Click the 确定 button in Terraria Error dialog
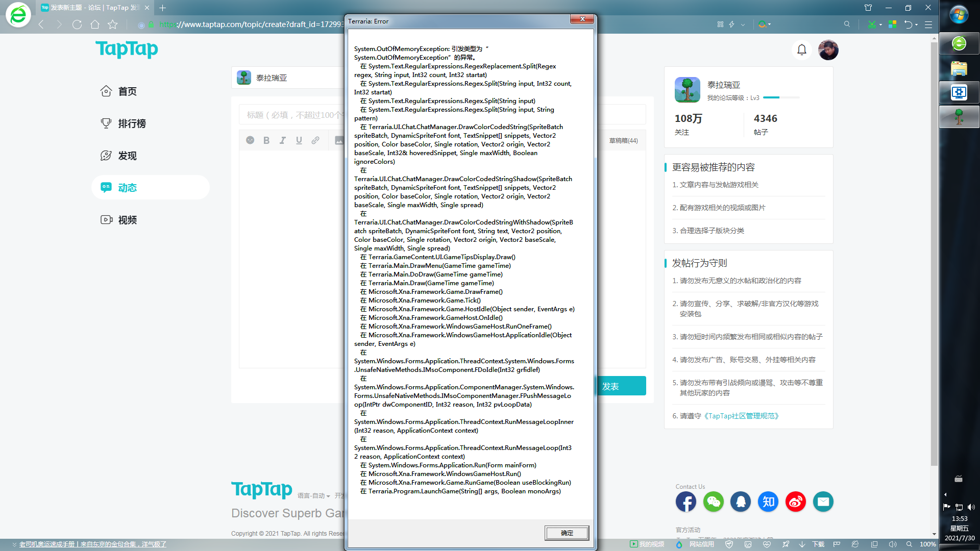 (x=567, y=533)
